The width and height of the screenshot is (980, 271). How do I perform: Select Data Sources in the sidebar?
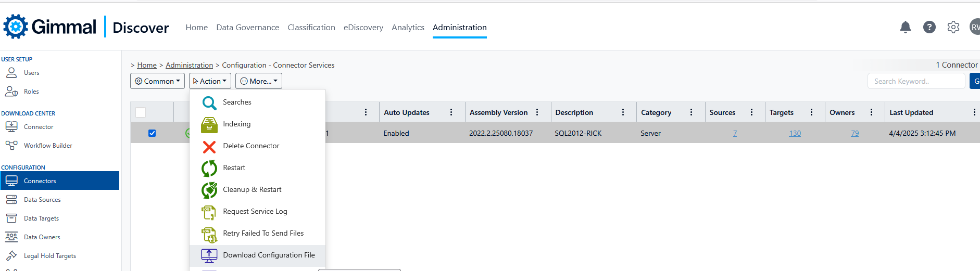[42, 200]
